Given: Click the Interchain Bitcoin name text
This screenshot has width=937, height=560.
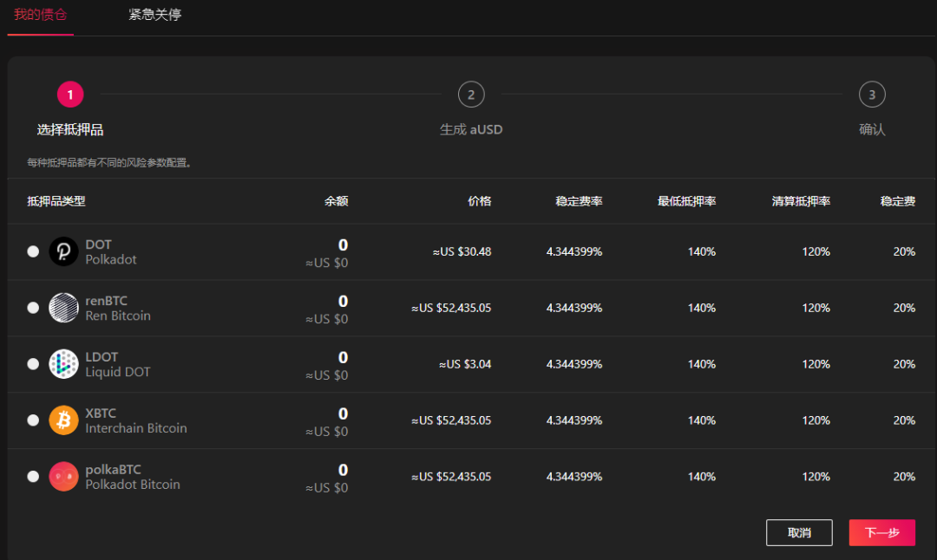Looking at the screenshot, I should tap(136, 428).
